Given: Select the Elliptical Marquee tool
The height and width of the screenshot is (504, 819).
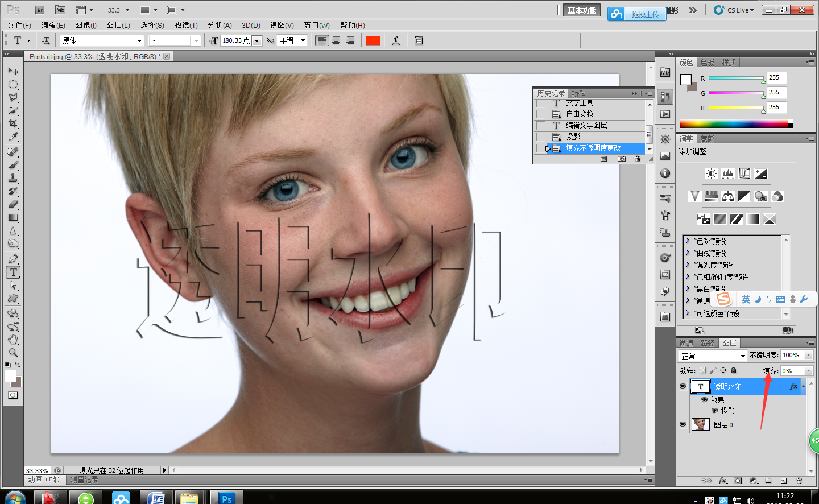Looking at the screenshot, I should [x=13, y=85].
